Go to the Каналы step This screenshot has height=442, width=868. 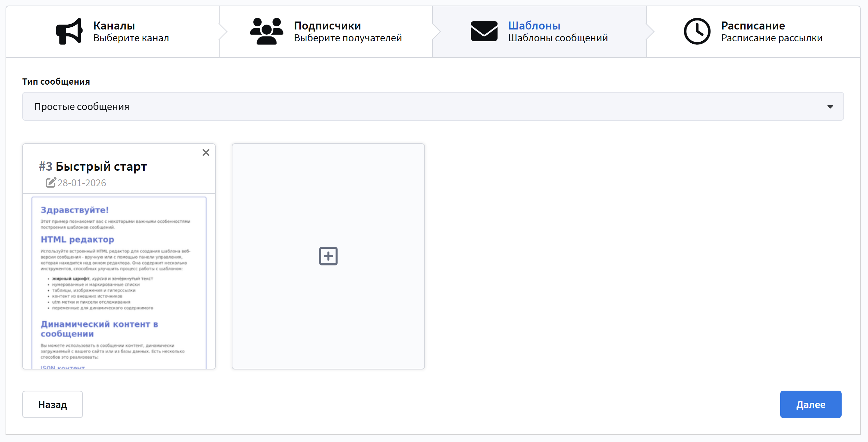coord(114,26)
